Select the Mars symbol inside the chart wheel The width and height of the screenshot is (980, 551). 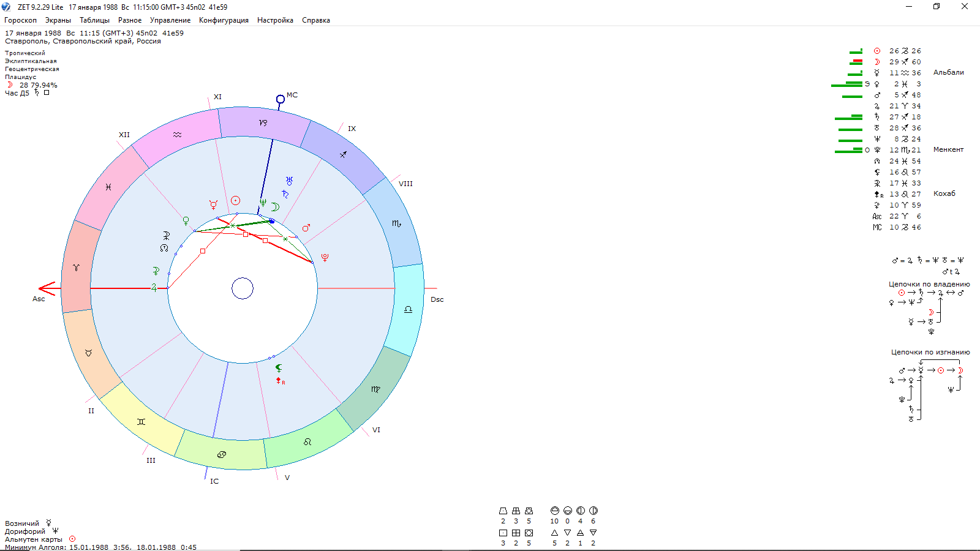pos(306,228)
